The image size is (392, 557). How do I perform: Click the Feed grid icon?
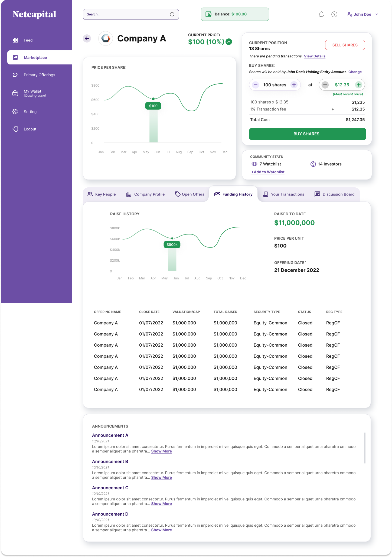[x=15, y=40]
